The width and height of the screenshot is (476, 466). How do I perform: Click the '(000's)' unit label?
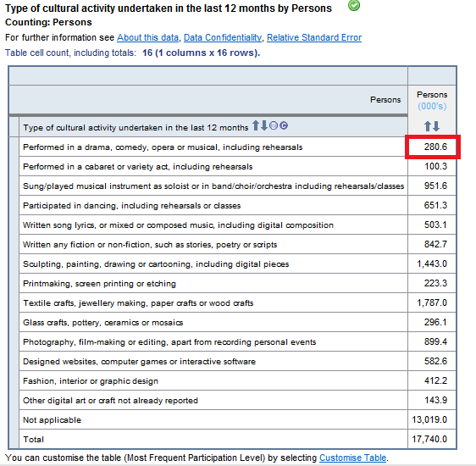click(x=432, y=106)
